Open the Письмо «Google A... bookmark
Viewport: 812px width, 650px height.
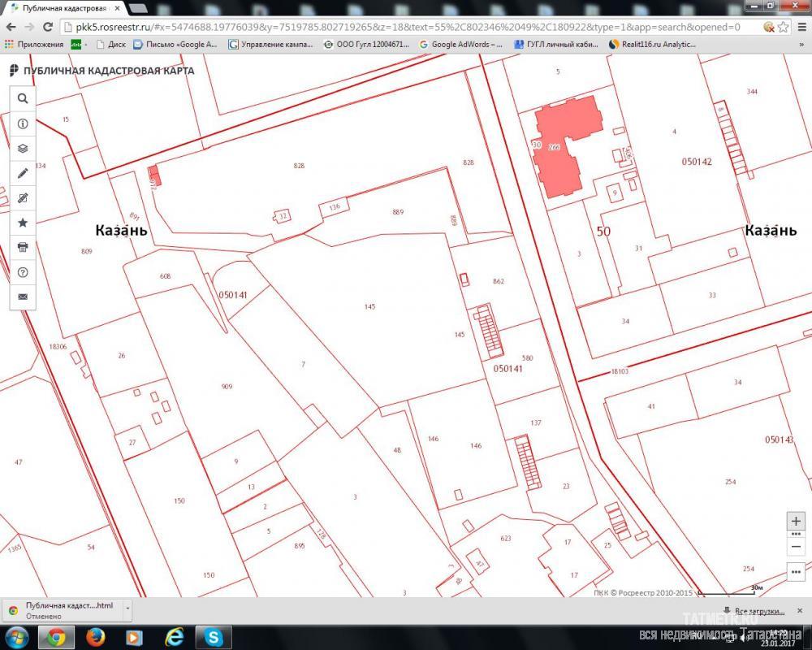click(x=175, y=45)
